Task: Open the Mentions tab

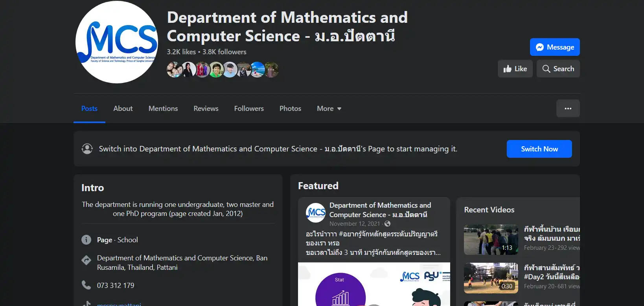Action: coord(163,109)
